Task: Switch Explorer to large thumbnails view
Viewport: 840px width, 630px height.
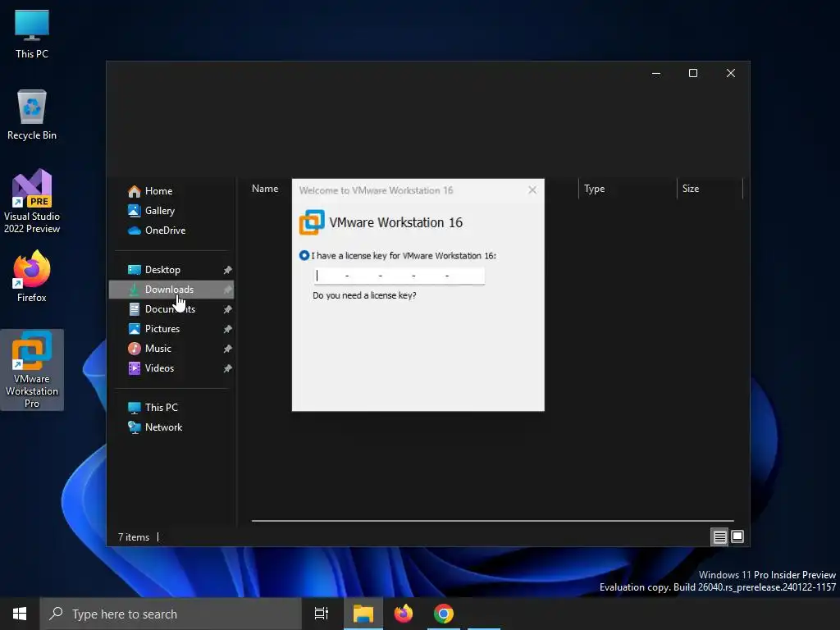Action: pyautogui.click(x=737, y=536)
